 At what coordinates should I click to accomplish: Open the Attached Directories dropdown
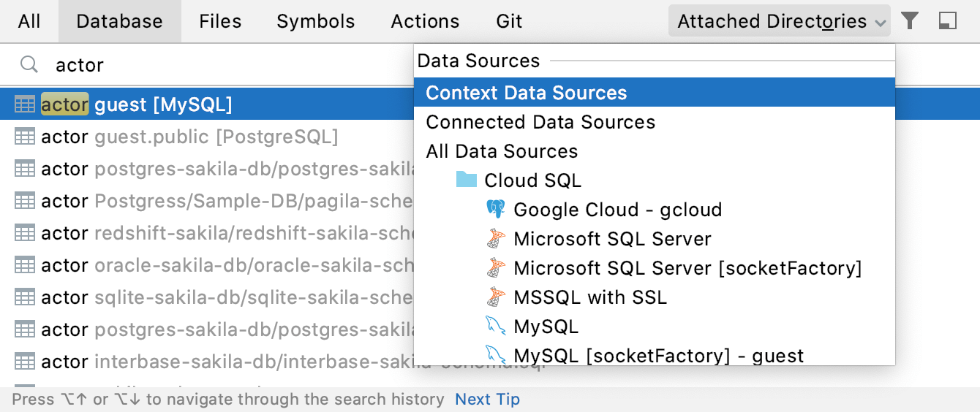(780, 21)
